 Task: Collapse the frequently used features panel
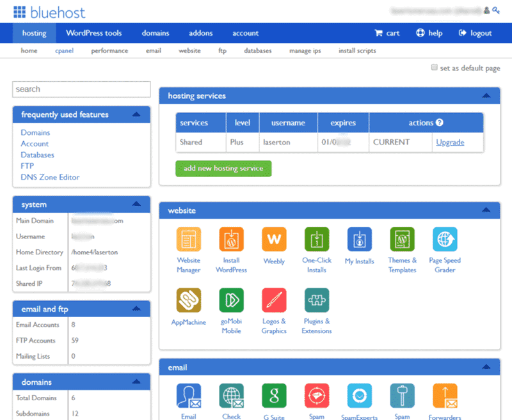pos(136,114)
